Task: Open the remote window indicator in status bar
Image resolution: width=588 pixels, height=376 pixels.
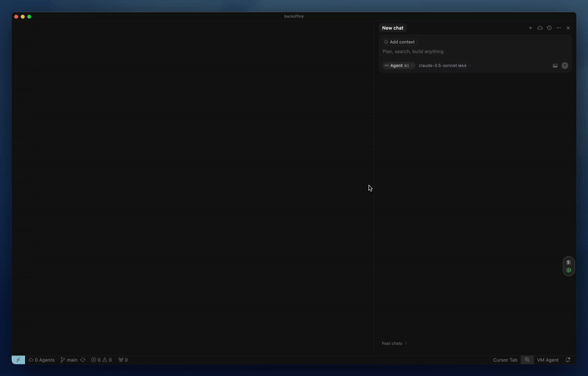Action: click(x=18, y=360)
